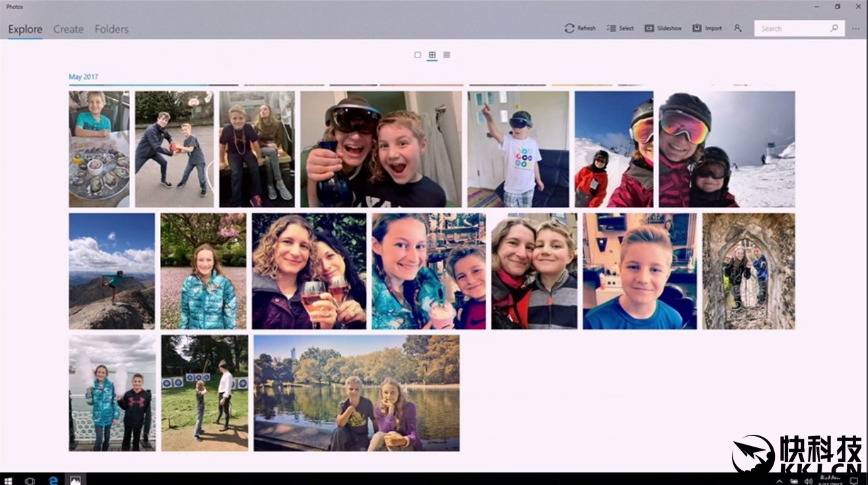Viewport: 868px width, 485px height.
Task: Open the account sign-in person icon
Action: tap(738, 28)
